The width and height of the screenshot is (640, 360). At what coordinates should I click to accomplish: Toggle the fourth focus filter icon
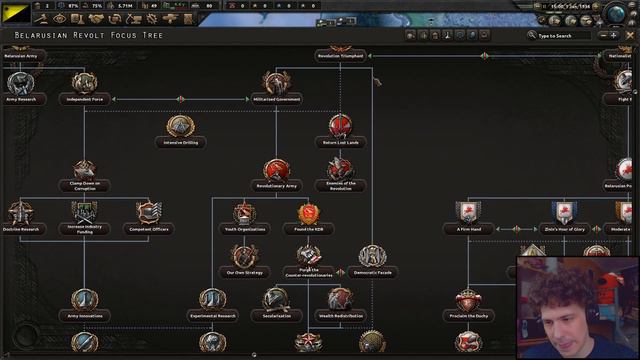coord(448,36)
